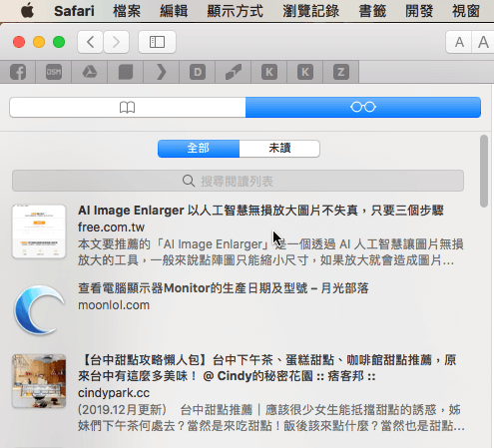Open the Apple menu

[x=27, y=11]
